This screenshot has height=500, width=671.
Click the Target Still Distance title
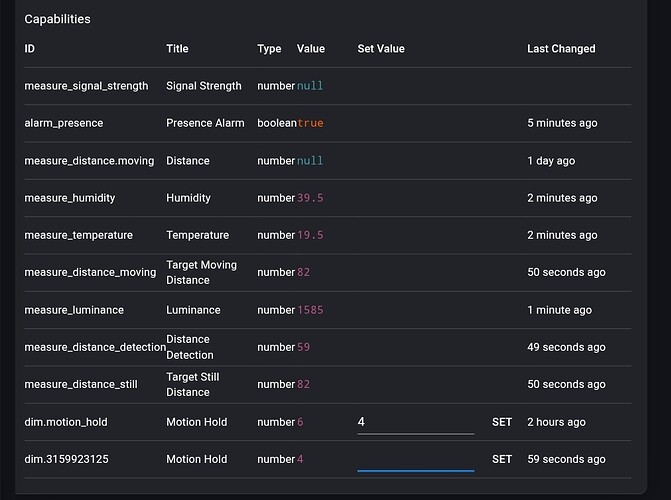pyautogui.click(x=193, y=384)
